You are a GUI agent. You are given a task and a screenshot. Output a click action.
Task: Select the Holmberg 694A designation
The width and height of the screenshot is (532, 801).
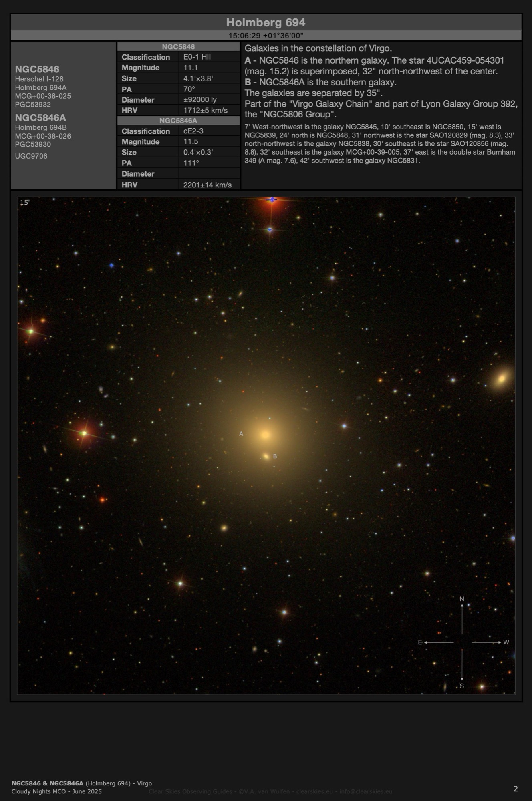[41, 88]
